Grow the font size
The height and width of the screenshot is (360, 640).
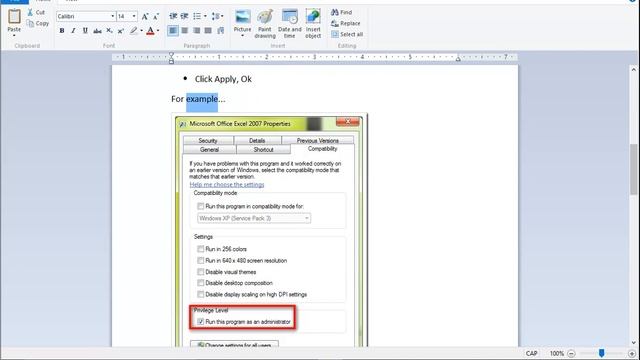[x=145, y=16]
